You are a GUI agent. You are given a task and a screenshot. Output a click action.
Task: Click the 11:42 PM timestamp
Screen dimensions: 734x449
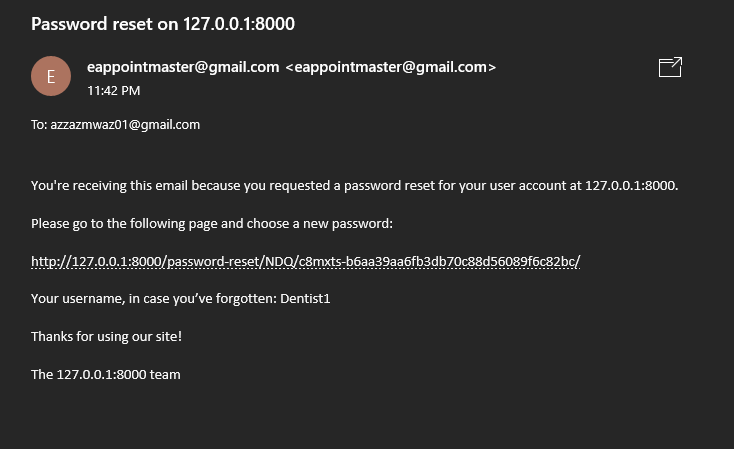point(114,90)
